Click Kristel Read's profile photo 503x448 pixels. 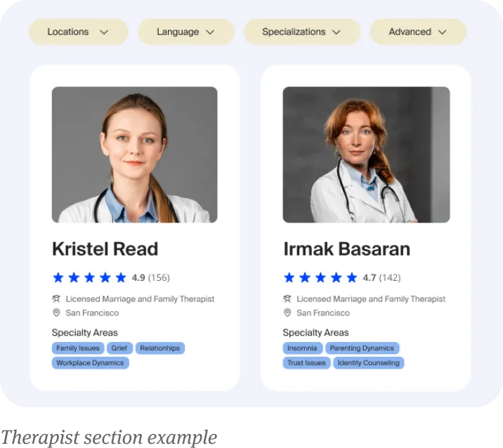134,154
